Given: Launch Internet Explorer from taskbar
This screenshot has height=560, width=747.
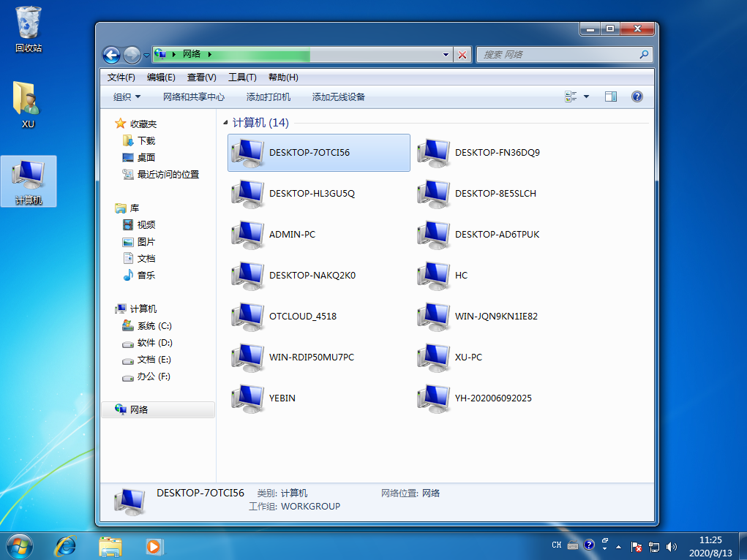Looking at the screenshot, I should tap(65, 546).
